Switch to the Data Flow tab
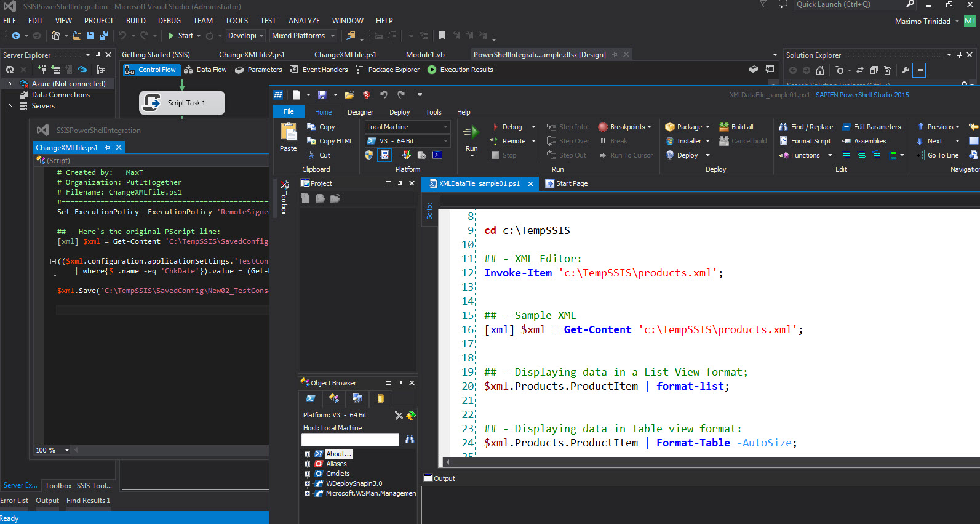Screen dimensions: 980x524 (205, 70)
